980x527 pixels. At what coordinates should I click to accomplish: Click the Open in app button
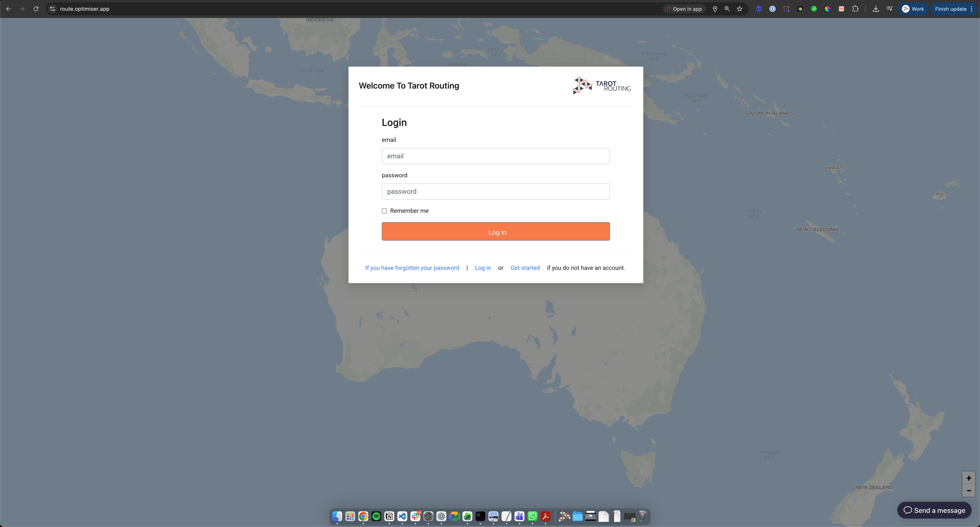pyautogui.click(x=684, y=9)
